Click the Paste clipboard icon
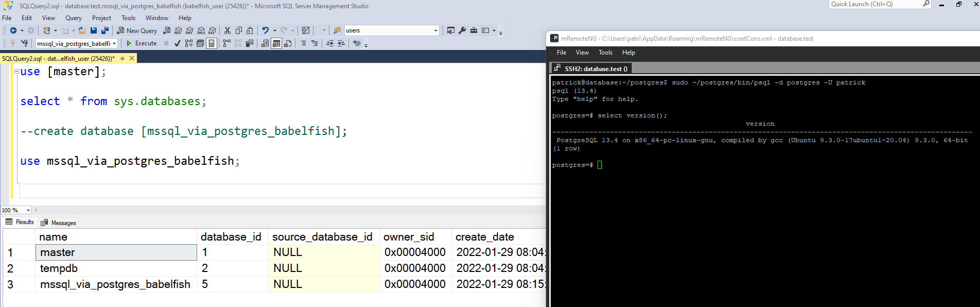 coord(250,30)
